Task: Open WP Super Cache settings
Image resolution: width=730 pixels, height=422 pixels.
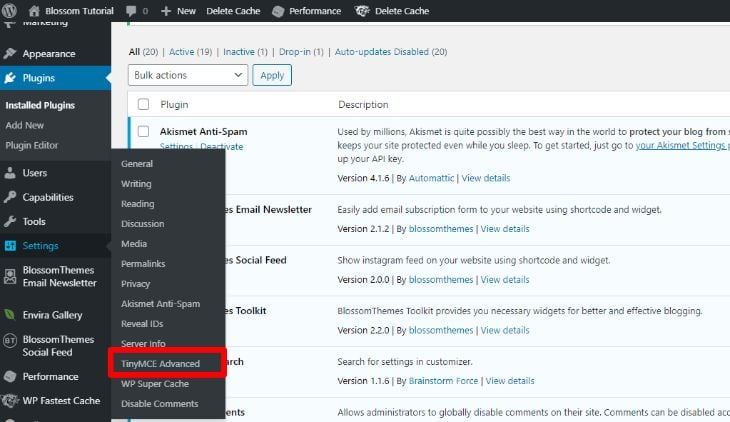Action: [x=155, y=384]
